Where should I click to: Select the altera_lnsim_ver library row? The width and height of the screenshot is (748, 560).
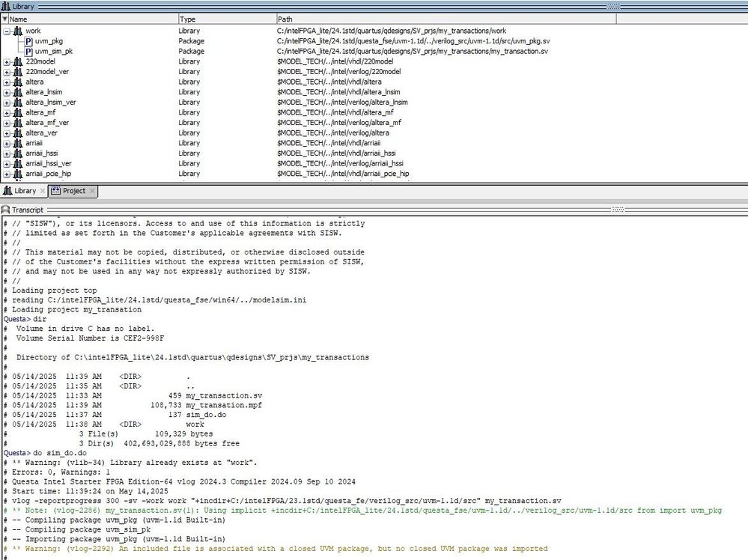coord(51,102)
